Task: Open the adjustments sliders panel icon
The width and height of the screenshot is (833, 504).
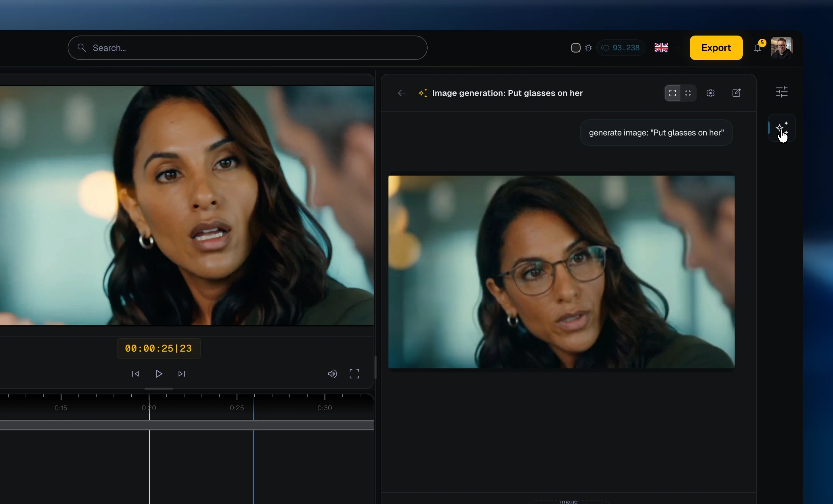Action: tap(782, 92)
